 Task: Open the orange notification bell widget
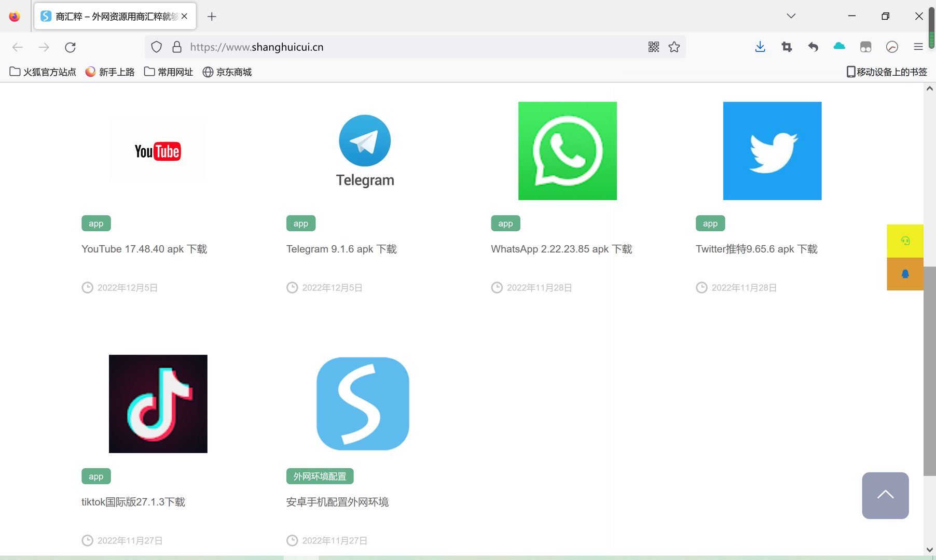pos(905,274)
